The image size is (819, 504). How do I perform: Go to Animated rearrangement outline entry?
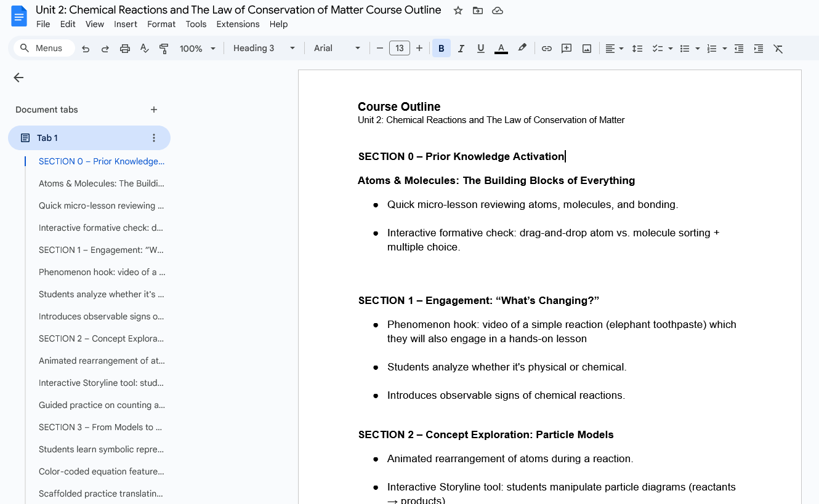click(102, 361)
